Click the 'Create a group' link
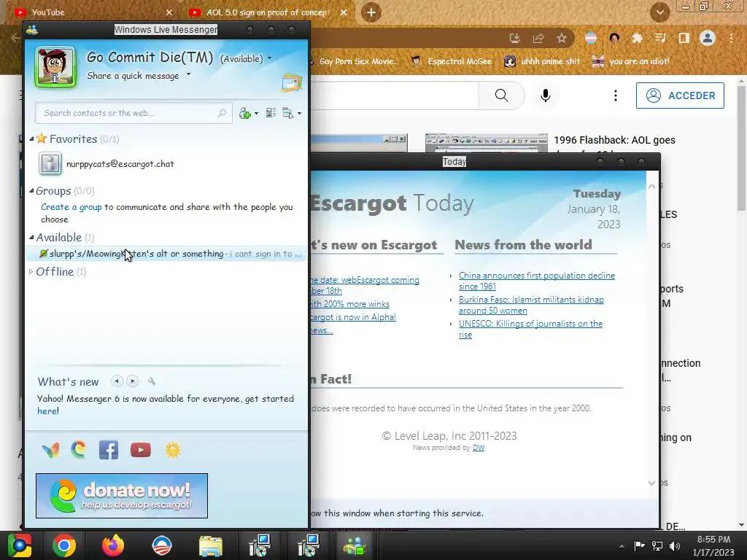This screenshot has width=747, height=560. (x=71, y=206)
